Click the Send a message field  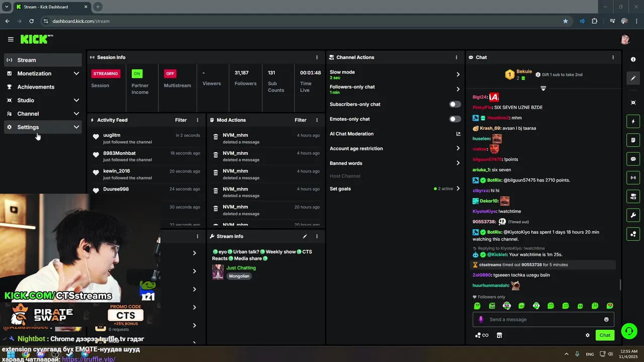[543, 319]
